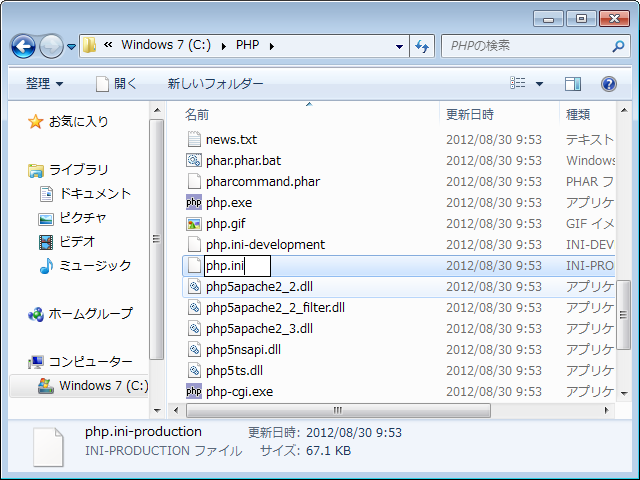Click horizontal scroll right arrow

(x=607, y=410)
